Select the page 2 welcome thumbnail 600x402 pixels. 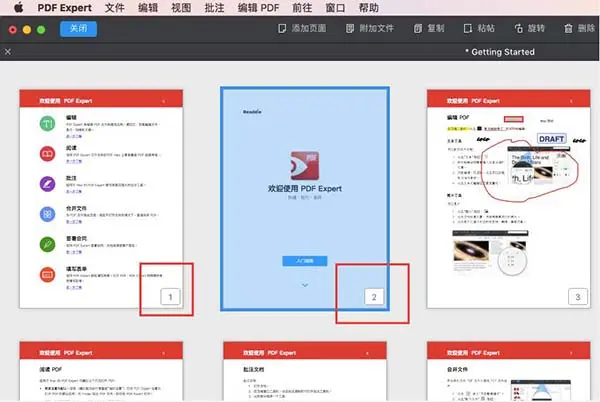coord(305,199)
